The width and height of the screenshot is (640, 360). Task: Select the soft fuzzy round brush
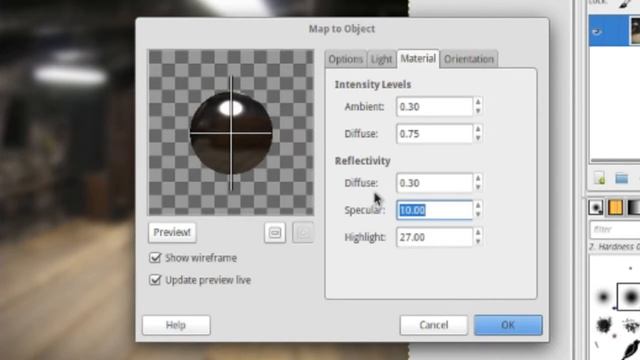tap(603, 297)
